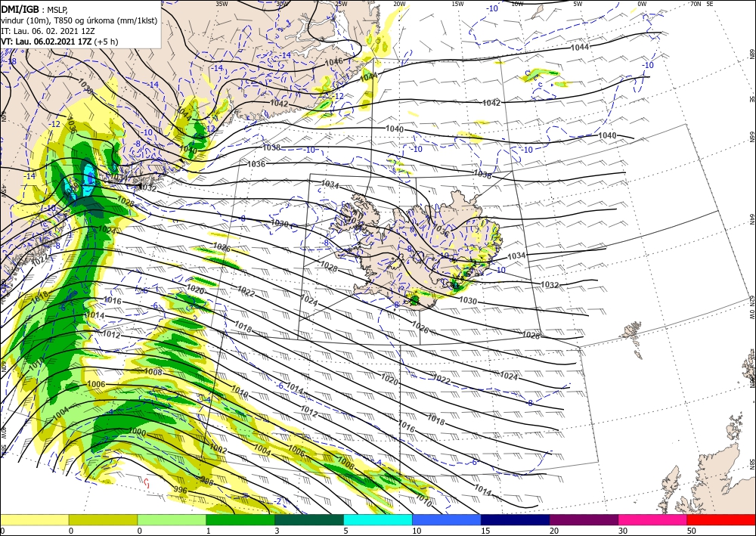Viewport: 756px width, 536px height.
Task: Click the pale yellow legend swatch
Action: pos(34,519)
